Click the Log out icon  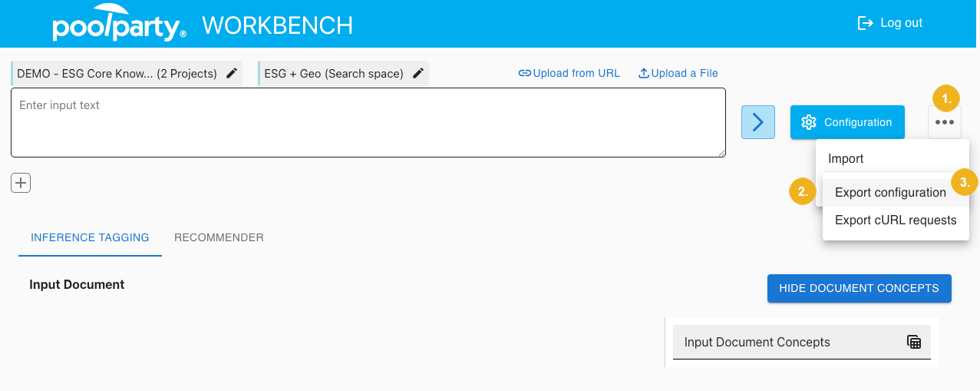[x=866, y=23]
